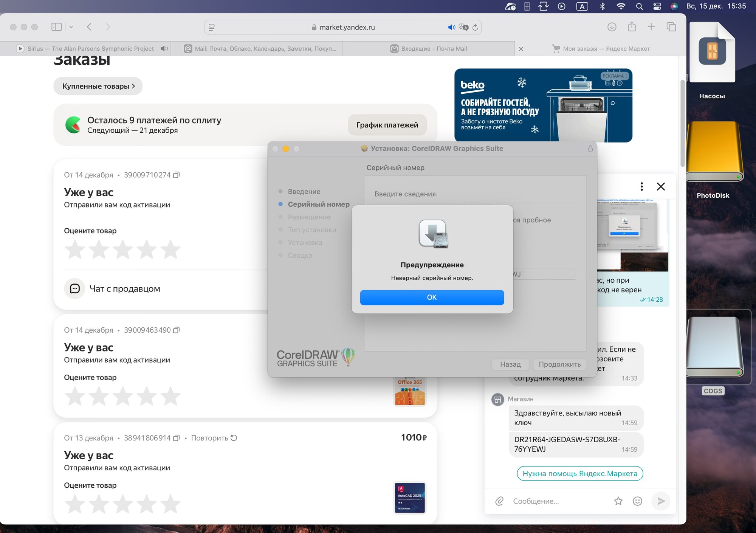The height and width of the screenshot is (533, 756).
Task: Open a new Safari tab
Action: (x=651, y=27)
